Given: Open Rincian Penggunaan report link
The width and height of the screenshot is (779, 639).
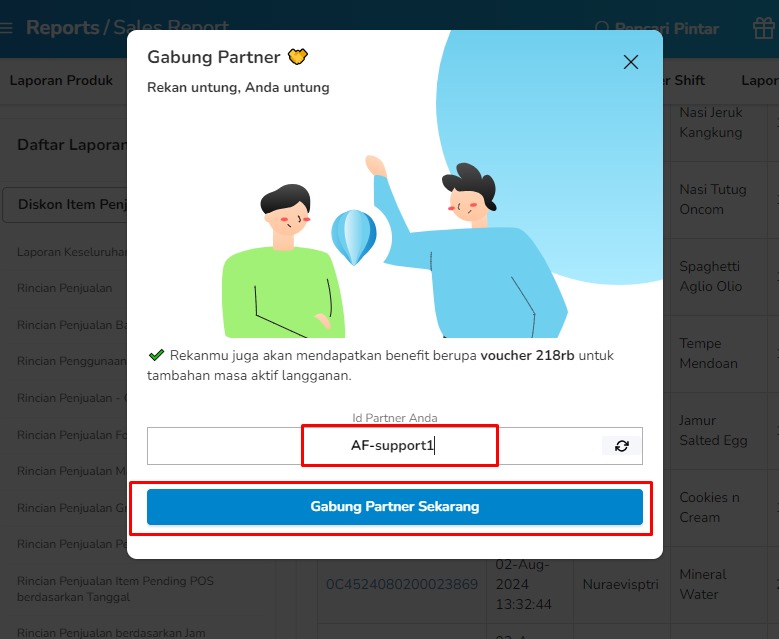Looking at the screenshot, I should (72, 361).
